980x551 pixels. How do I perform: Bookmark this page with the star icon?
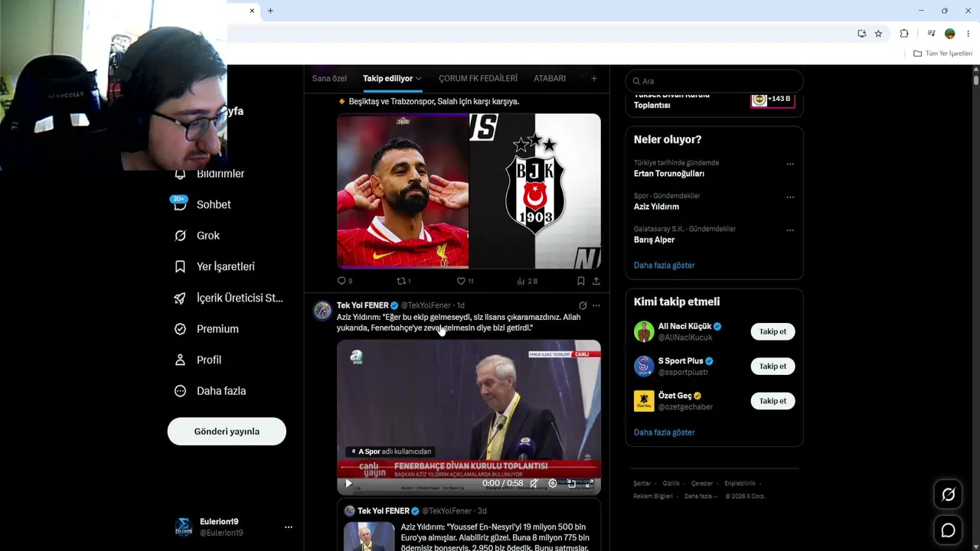click(878, 34)
